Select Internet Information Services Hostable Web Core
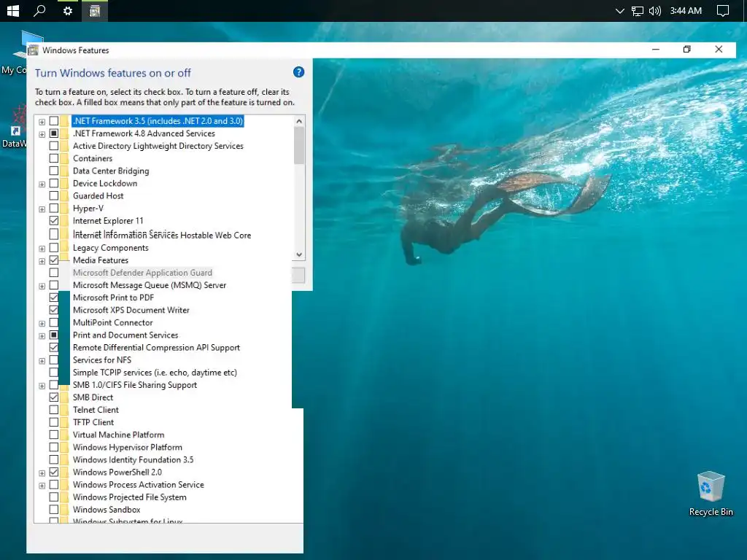This screenshot has height=560, width=747. coord(162,235)
